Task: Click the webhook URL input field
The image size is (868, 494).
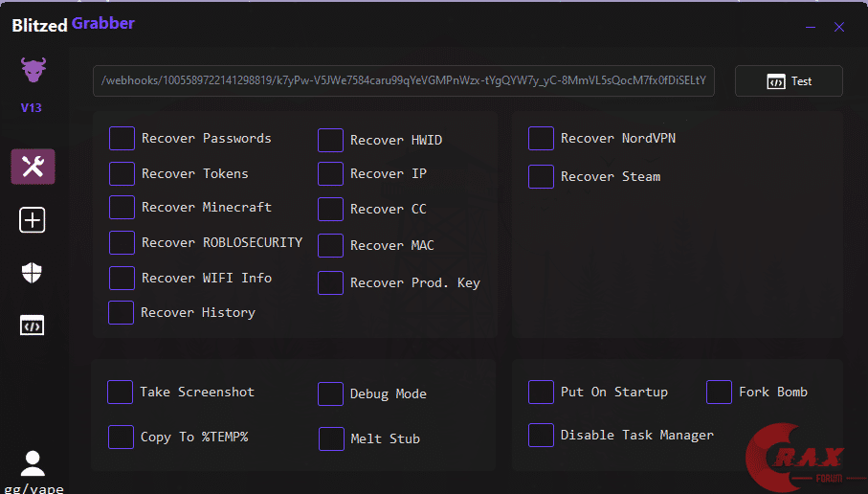Action: [404, 81]
